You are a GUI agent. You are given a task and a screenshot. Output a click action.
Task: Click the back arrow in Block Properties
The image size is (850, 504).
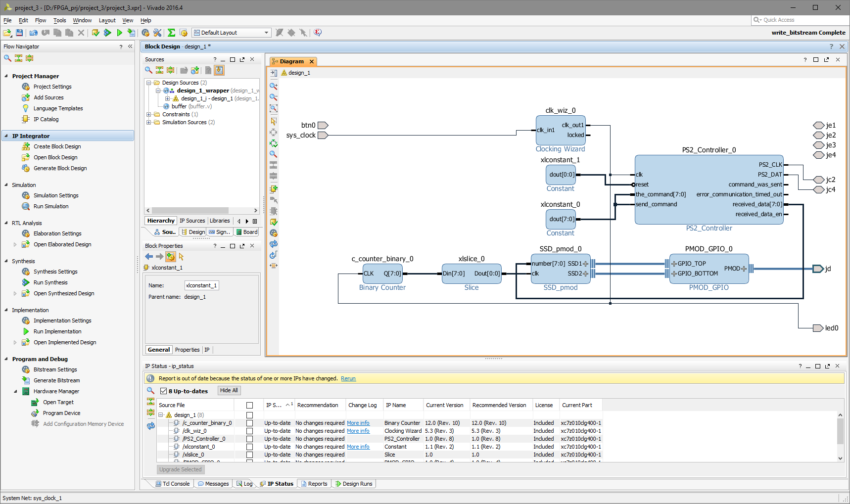coord(149,257)
